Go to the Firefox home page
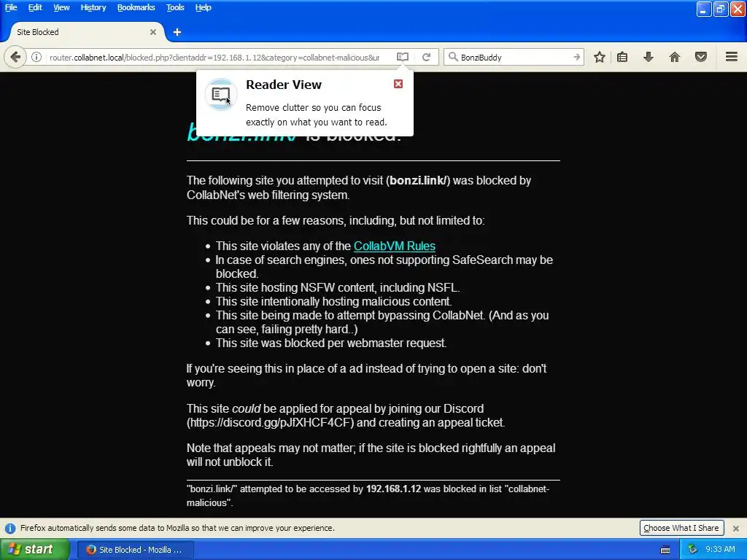 point(675,57)
